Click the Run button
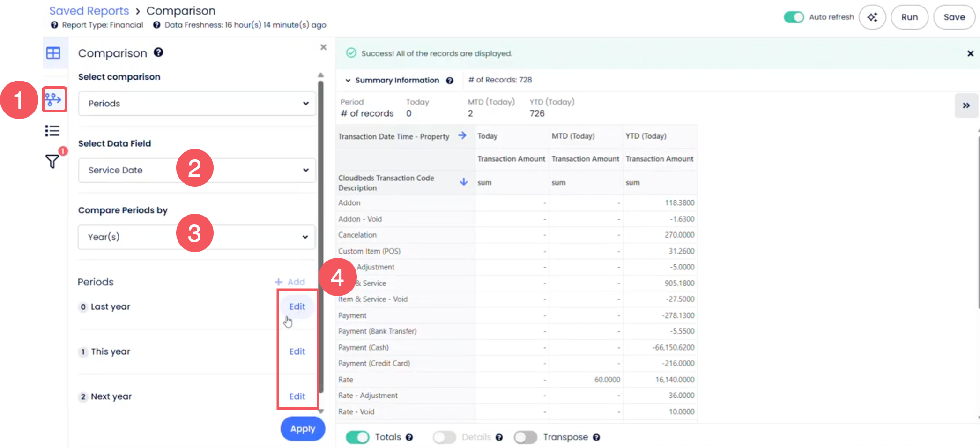This screenshot has width=980, height=448. (x=909, y=17)
